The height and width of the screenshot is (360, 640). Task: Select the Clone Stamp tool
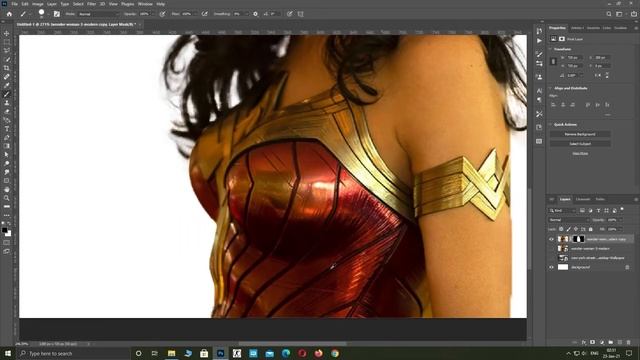click(x=7, y=102)
